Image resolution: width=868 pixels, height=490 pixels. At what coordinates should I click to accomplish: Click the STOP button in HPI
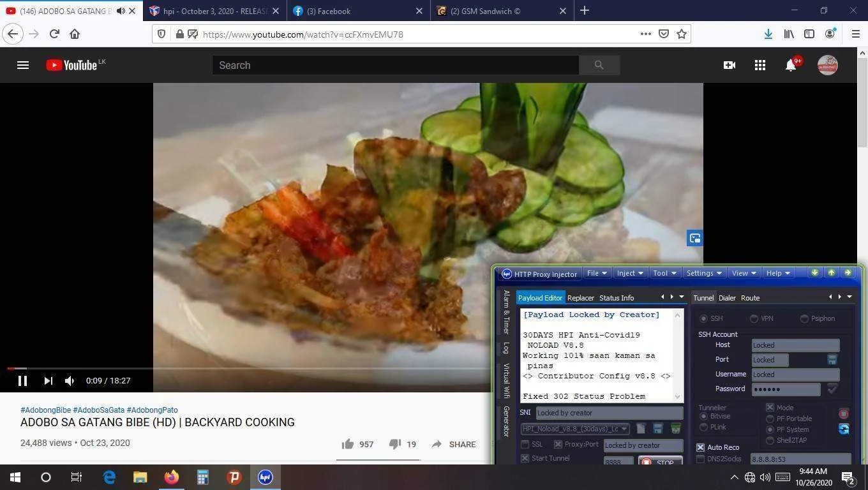pyautogui.click(x=659, y=462)
